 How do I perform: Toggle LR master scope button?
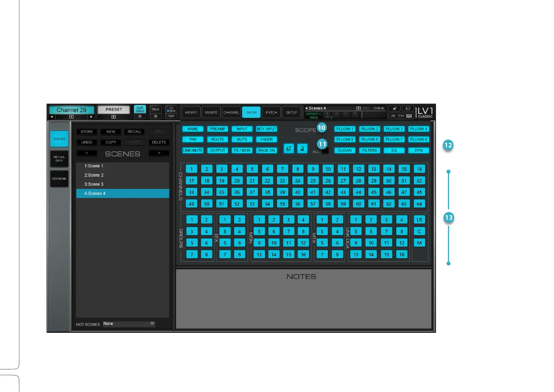tap(419, 220)
